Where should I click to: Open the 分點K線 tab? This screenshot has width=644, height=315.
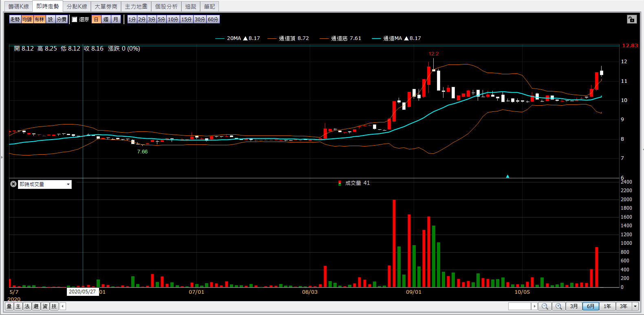pyautogui.click(x=77, y=7)
